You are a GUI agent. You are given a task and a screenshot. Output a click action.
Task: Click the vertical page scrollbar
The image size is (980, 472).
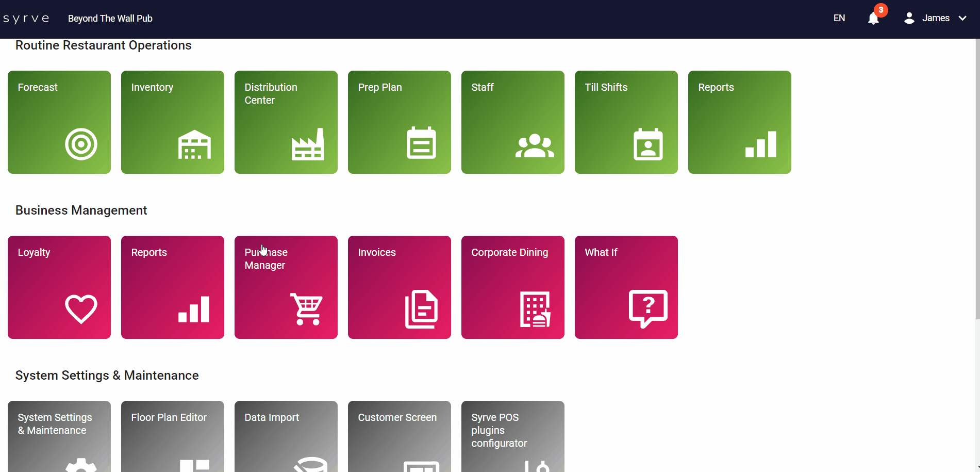pyautogui.click(x=977, y=181)
